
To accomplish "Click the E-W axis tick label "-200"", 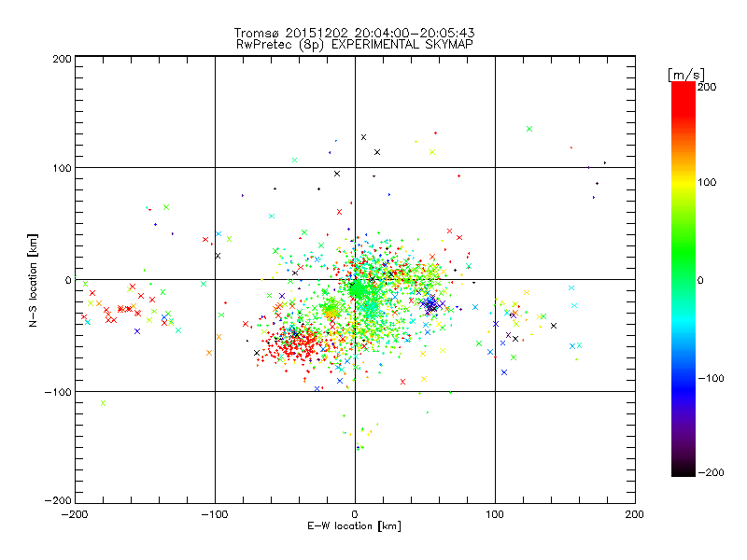I will tap(75, 514).
